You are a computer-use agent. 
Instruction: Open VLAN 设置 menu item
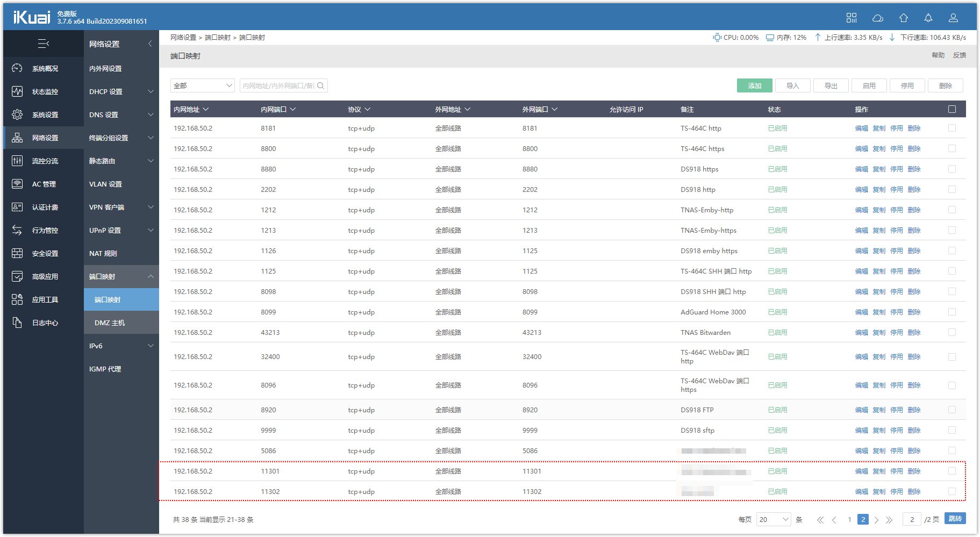click(x=121, y=184)
